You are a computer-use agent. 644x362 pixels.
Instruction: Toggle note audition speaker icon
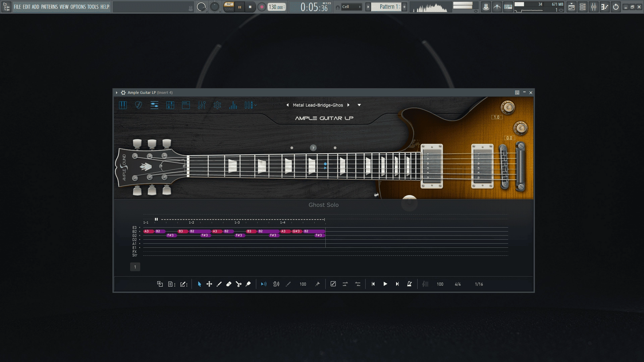coord(264,284)
